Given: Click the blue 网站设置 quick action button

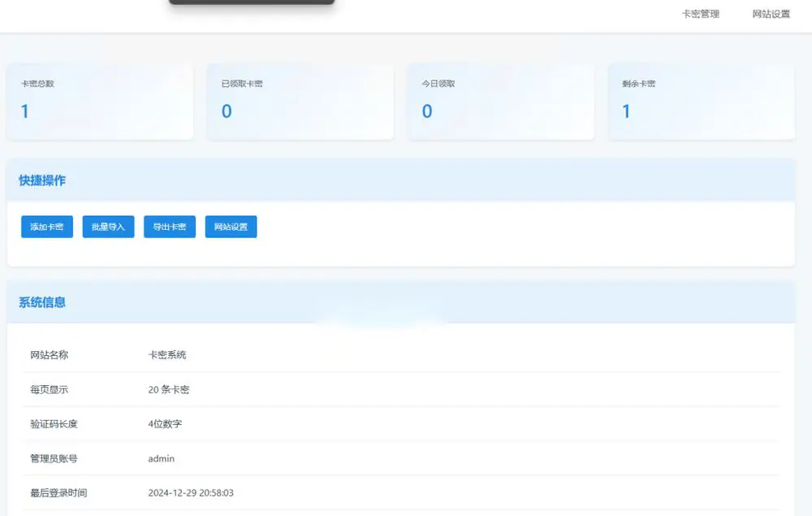Looking at the screenshot, I should [231, 227].
